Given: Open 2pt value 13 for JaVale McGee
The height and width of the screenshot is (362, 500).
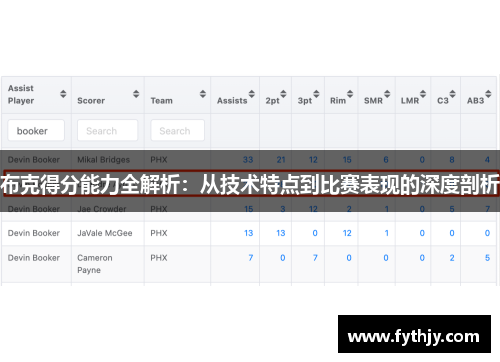Looking at the screenshot, I should [x=281, y=233].
